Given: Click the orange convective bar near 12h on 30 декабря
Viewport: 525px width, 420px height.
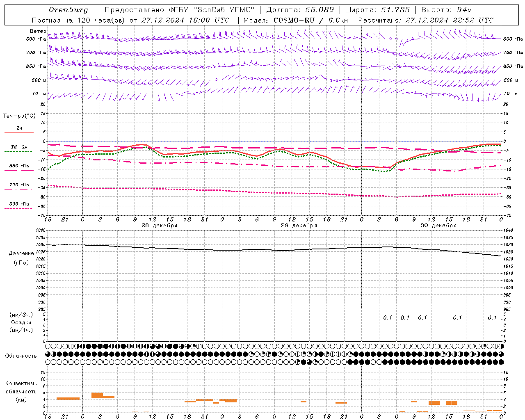Looking at the screenshot, I should coord(434,403).
